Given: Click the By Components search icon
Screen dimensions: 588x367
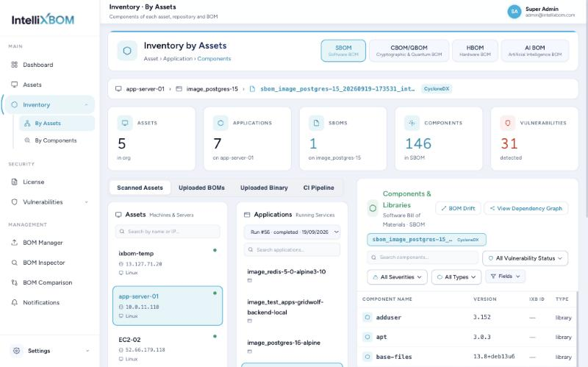Looking at the screenshot, I should pyautogui.click(x=27, y=140).
